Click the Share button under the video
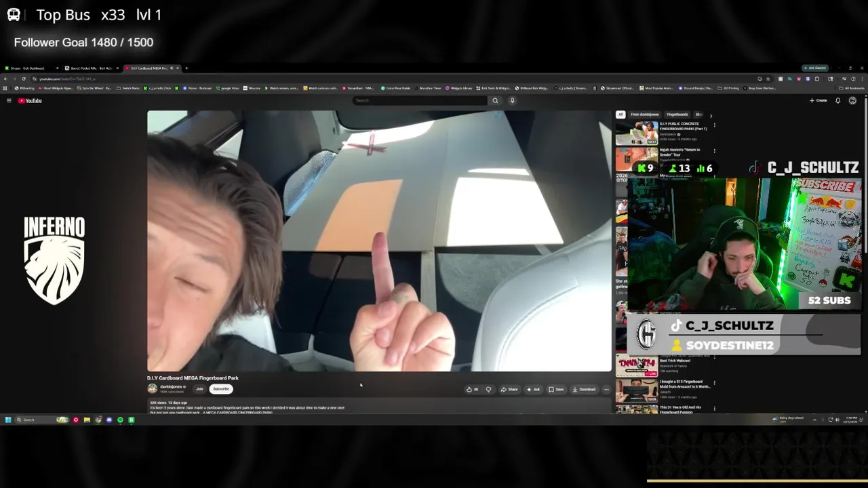The height and width of the screenshot is (488, 868). coord(510,389)
